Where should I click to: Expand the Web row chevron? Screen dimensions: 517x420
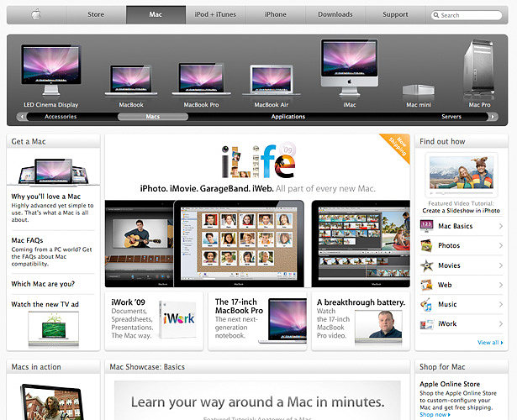click(500, 285)
